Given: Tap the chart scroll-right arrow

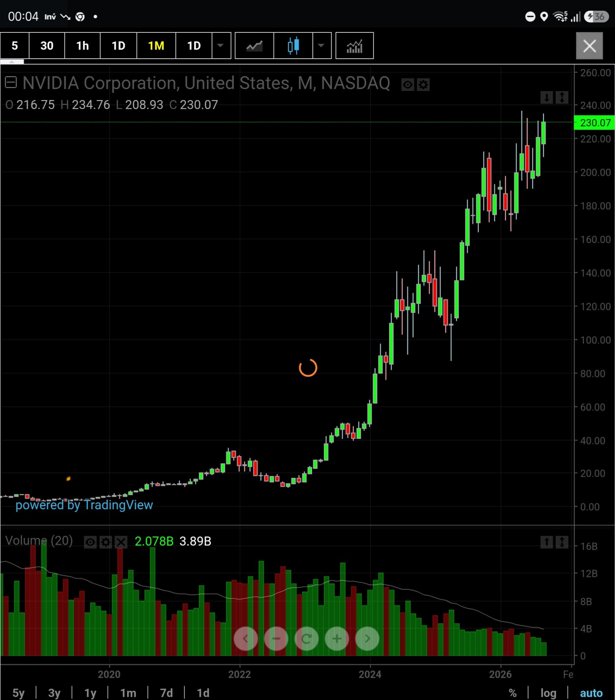Looking at the screenshot, I should pos(367,639).
